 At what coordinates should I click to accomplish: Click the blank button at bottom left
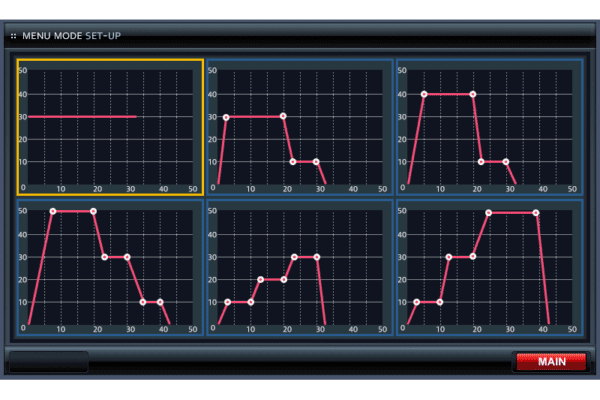pos(48,361)
